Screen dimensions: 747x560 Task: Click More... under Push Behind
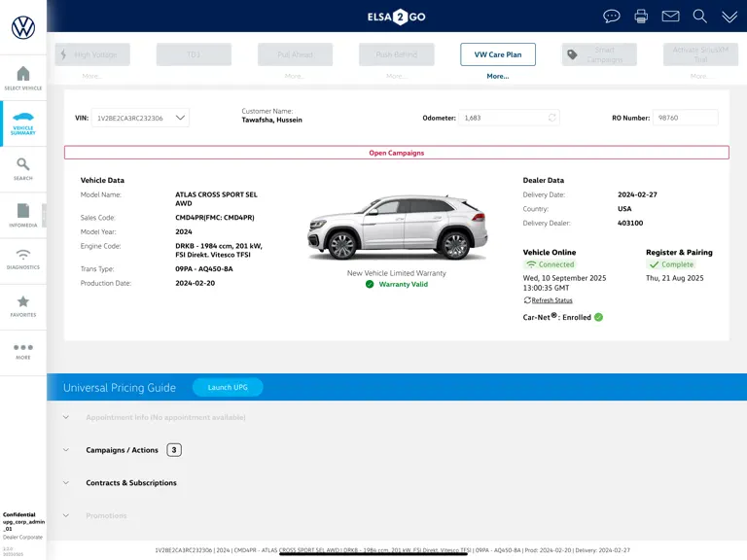point(397,76)
